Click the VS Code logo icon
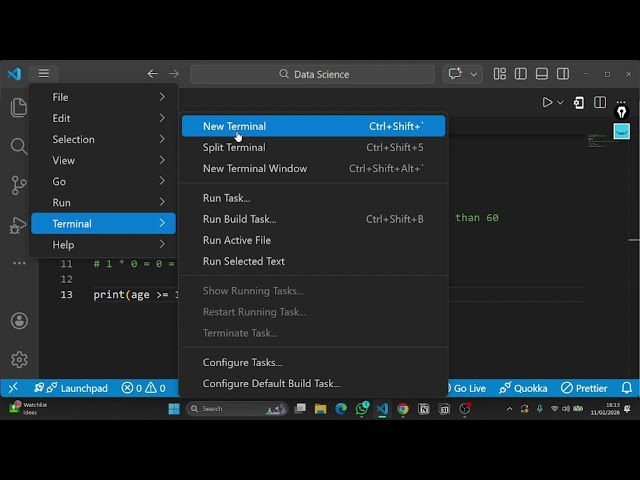The image size is (640, 480). 15,74
